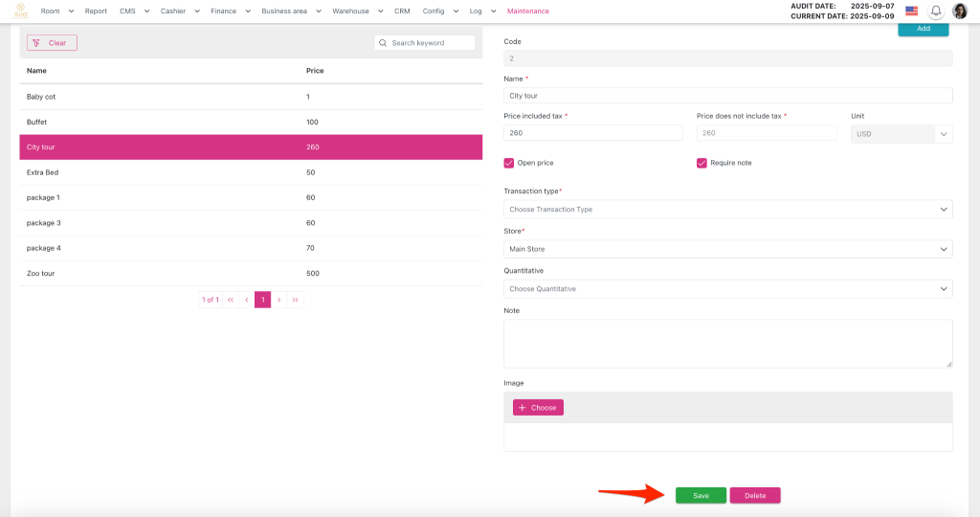
Task: Click the Price included tax field
Action: [x=593, y=133]
